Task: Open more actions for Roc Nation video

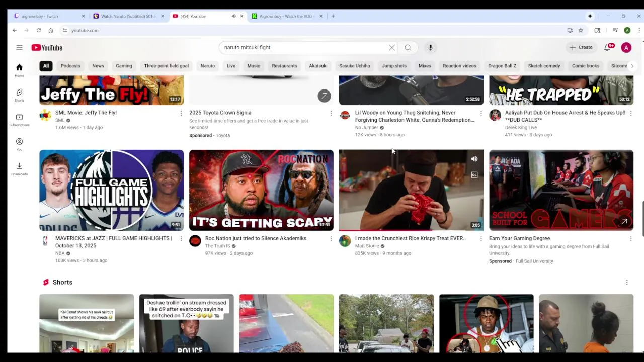Action: 331,239
